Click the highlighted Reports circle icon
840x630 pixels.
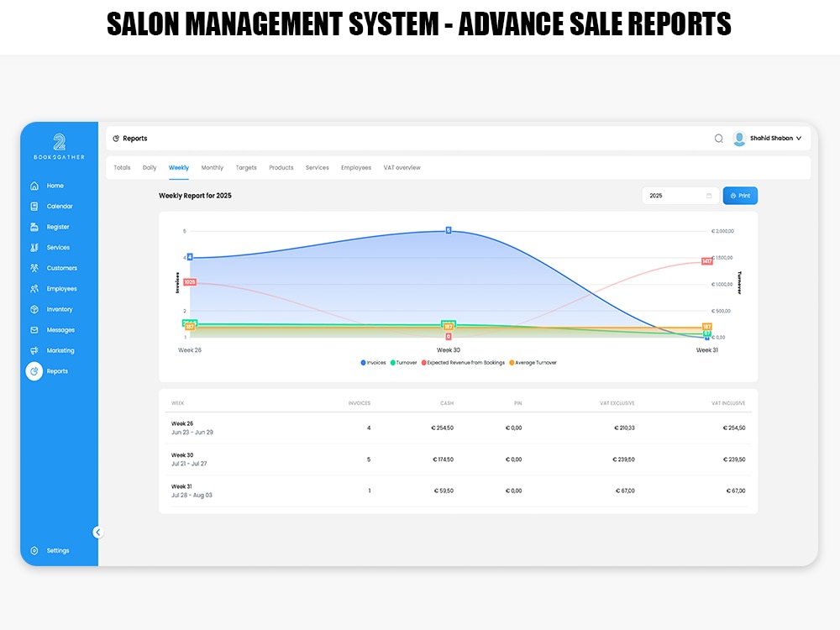pos(34,371)
